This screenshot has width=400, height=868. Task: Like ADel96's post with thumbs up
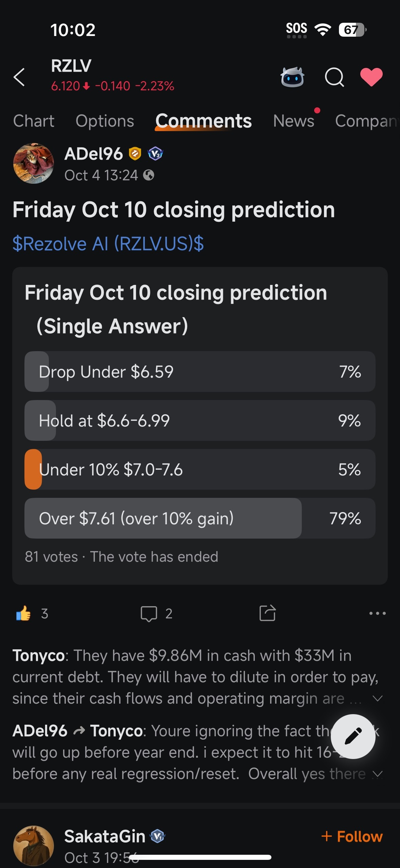[23, 613]
